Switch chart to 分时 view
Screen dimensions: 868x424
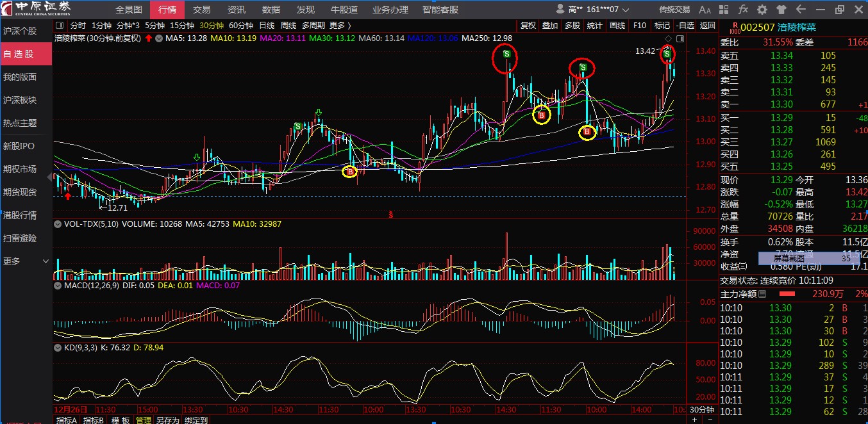pyautogui.click(x=78, y=26)
